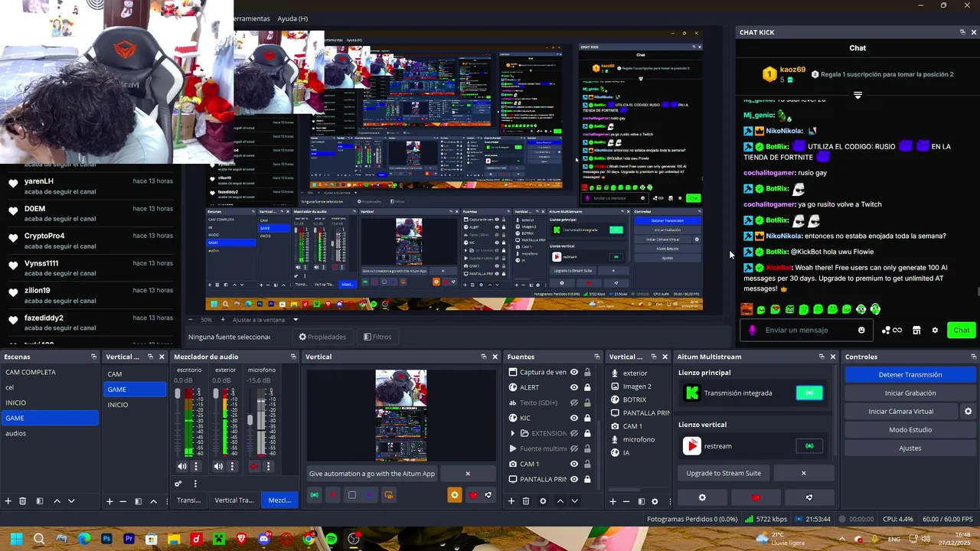This screenshot has height=551, width=980.
Task: Click Iniciar Grabación button
Action: coord(910,393)
